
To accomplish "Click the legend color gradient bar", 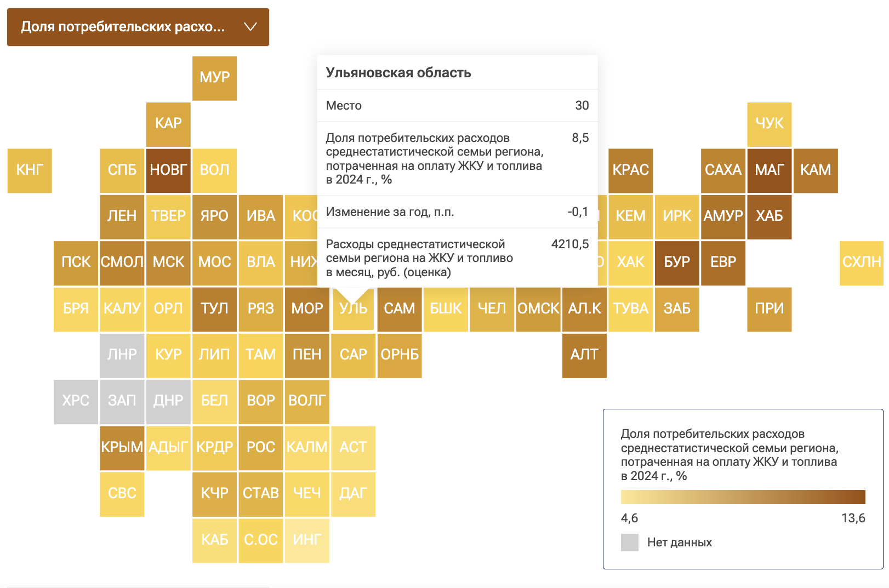I will click(x=743, y=497).
